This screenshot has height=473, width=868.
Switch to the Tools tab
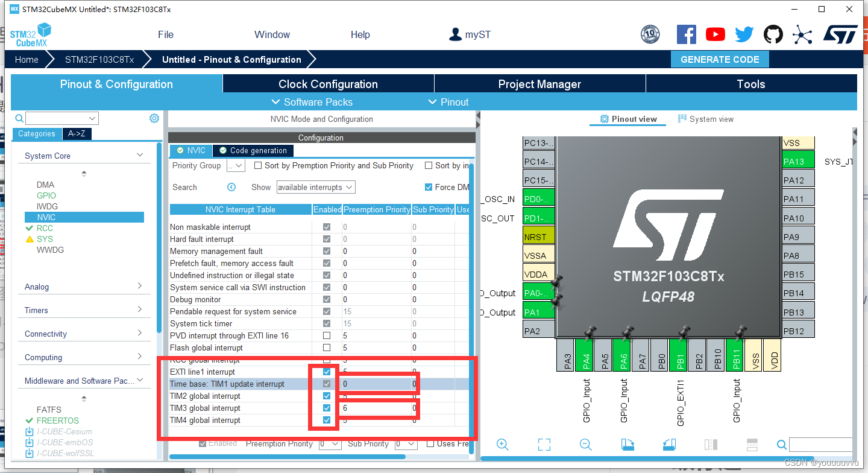(x=751, y=84)
